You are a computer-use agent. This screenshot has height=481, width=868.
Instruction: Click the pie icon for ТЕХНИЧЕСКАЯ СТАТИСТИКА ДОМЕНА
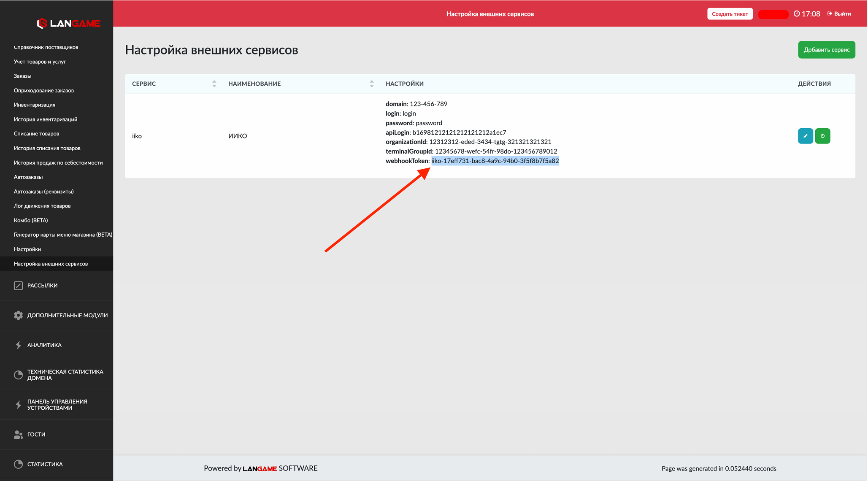(18, 375)
